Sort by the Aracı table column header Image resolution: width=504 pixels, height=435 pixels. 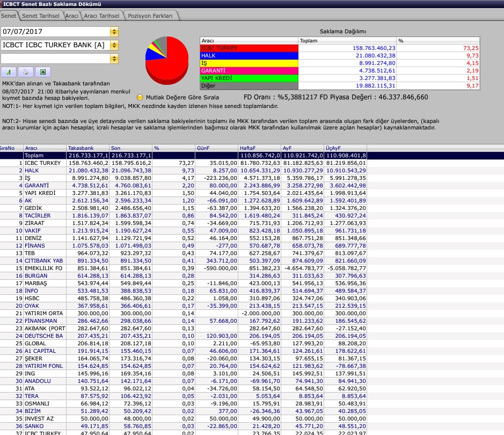pos(45,148)
